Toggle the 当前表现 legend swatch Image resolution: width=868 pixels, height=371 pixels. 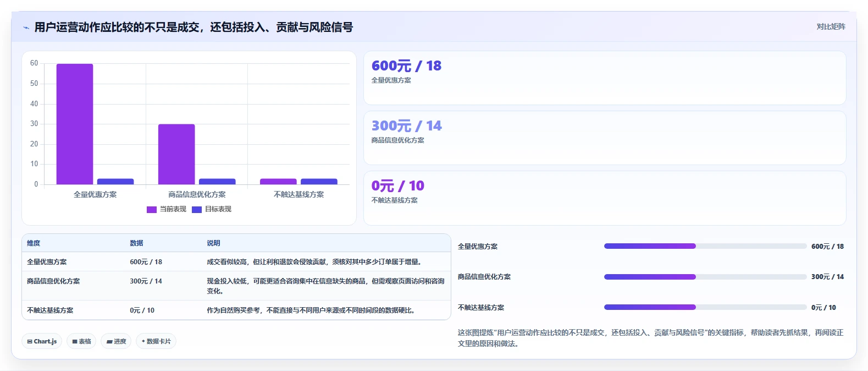coord(152,209)
